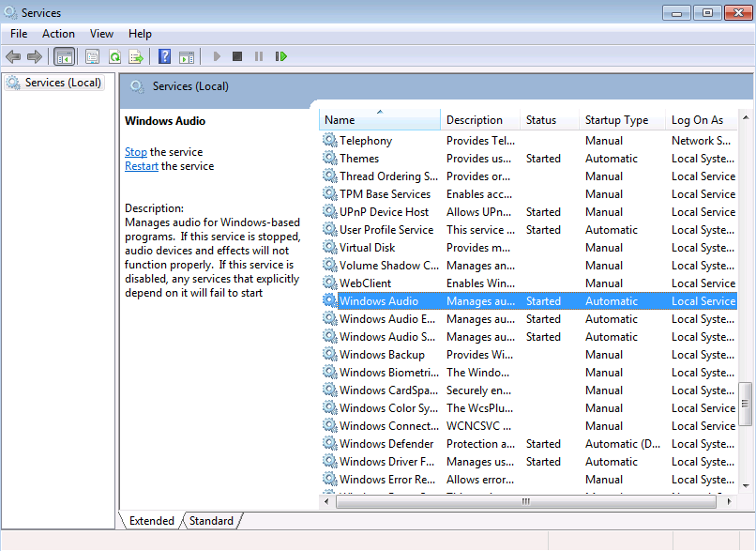The height and width of the screenshot is (551, 756).
Task: Open the File menu
Action: pyautogui.click(x=19, y=34)
